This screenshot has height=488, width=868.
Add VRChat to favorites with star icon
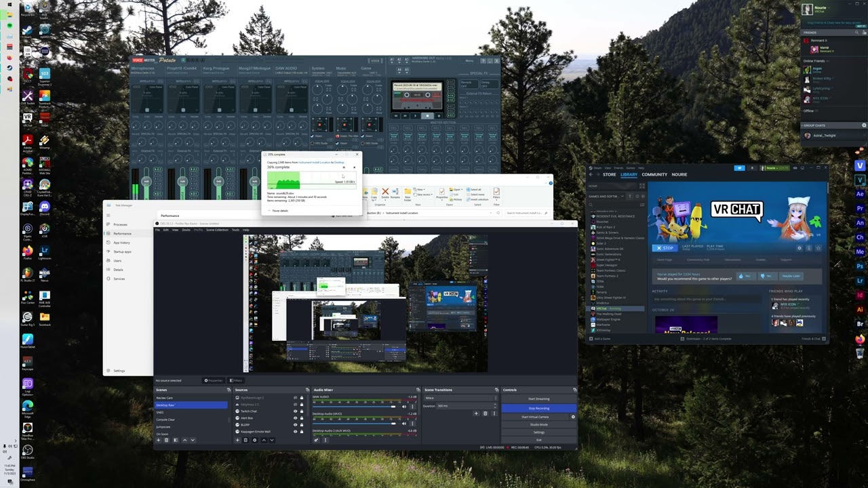(818, 248)
